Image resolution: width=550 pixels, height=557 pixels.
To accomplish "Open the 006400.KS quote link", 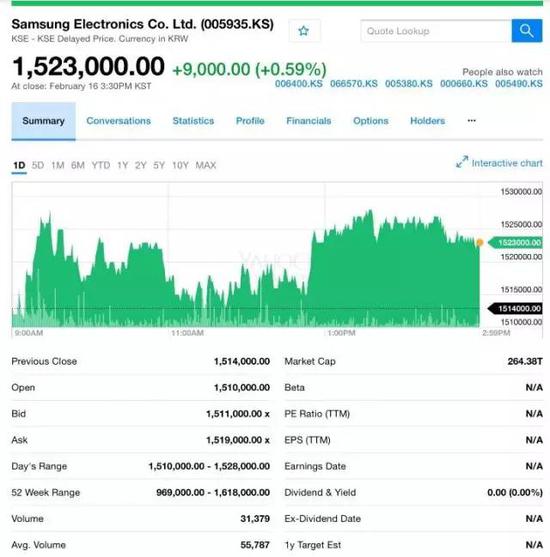I will point(299,84).
